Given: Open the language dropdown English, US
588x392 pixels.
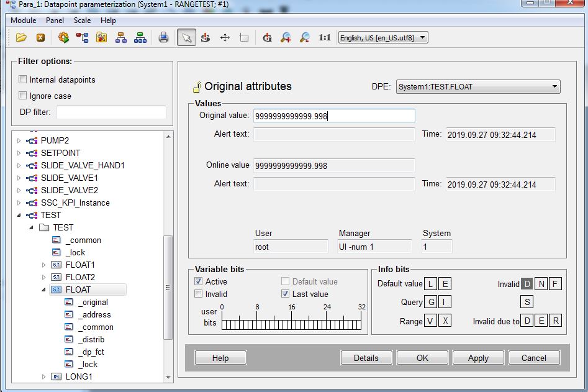Looking at the screenshot, I should (382, 38).
